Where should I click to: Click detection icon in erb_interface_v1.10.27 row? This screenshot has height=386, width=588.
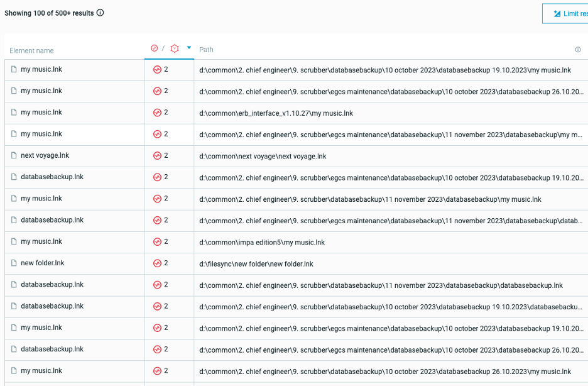[157, 113]
